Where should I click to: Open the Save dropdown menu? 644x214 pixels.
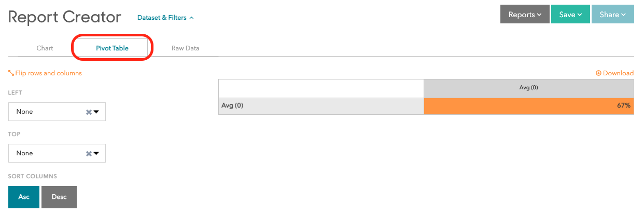tap(570, 15)
